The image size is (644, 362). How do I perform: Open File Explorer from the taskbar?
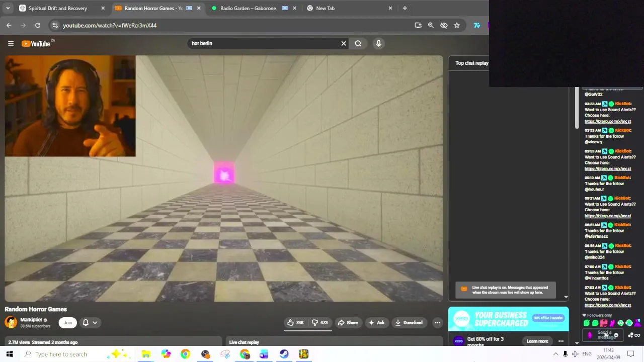146,354
